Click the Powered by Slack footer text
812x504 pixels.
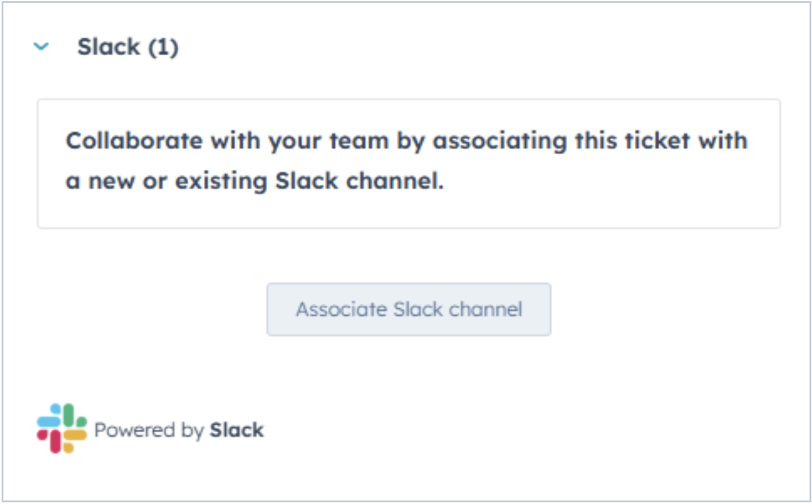click(x=179, y=430)
